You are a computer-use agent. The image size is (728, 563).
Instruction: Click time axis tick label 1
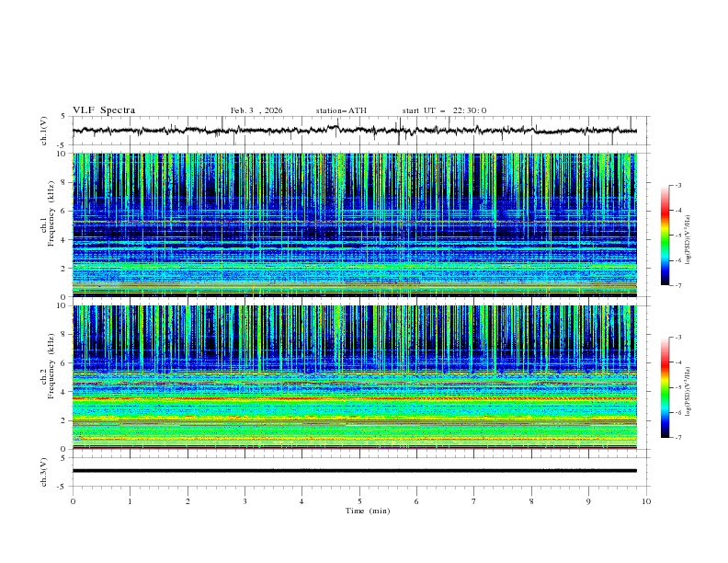(130, 501)
